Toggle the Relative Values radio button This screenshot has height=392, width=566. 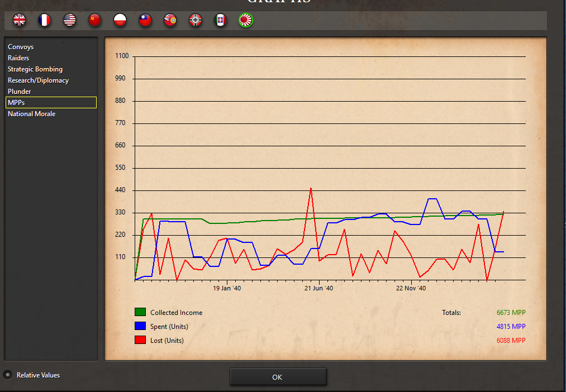pos(7,375)
